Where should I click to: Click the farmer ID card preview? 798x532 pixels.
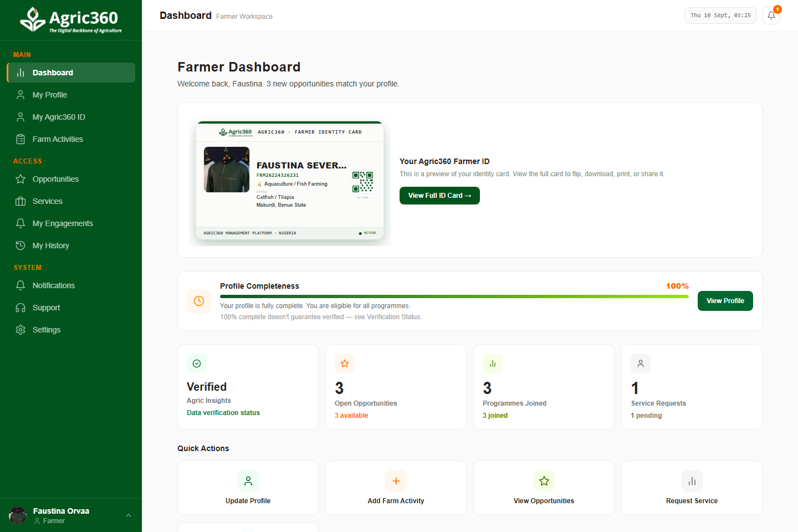click(x=290, y=180)
